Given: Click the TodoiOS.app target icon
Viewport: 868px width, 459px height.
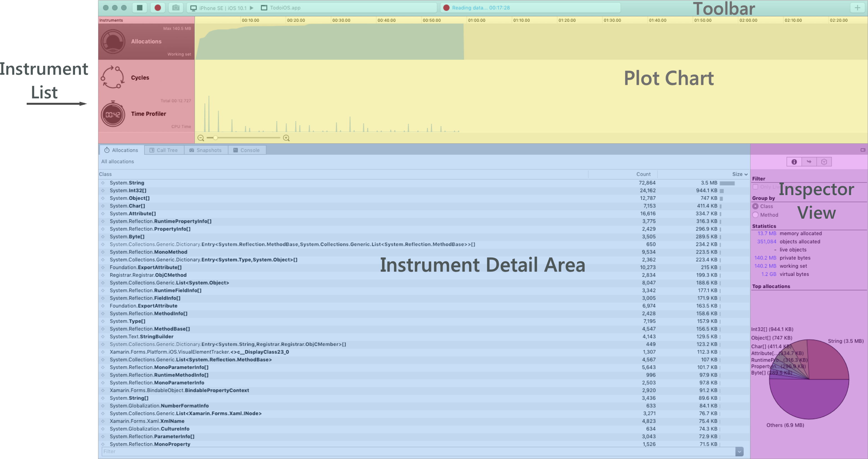Looking at the screenshot, I should point(264,8).
